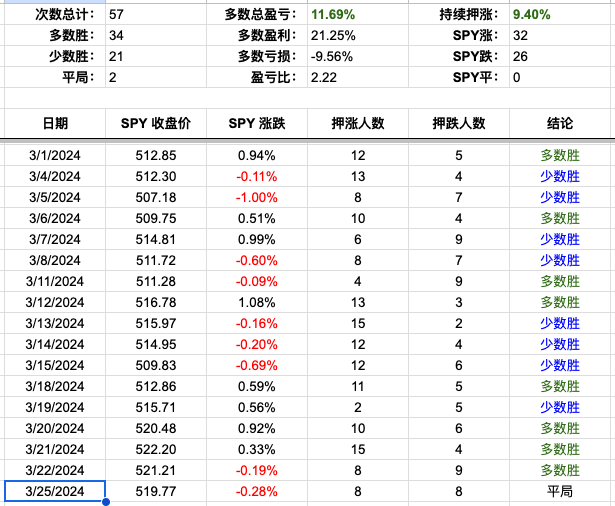Select the 少数胜 result for 3/4/2024
This screenshot has height=506, width=615.
point(560,177)
